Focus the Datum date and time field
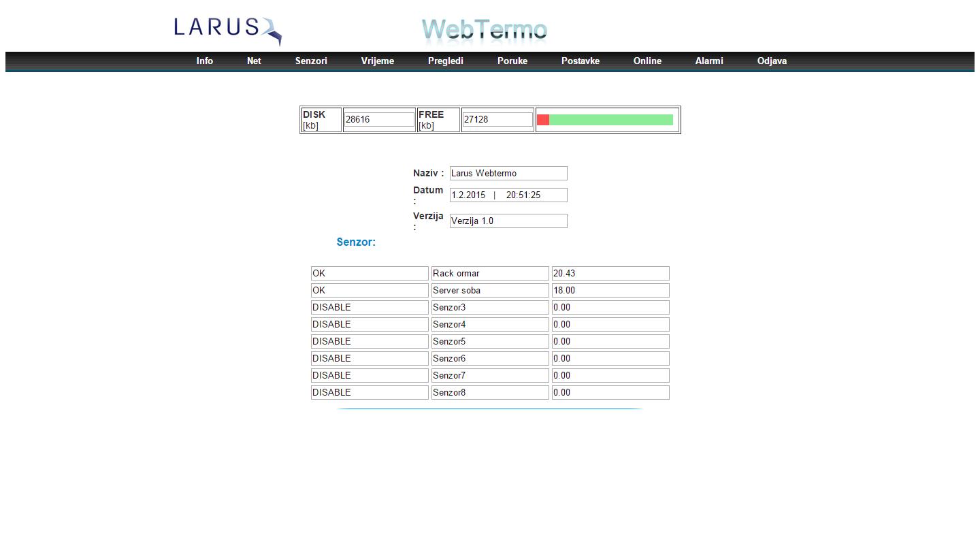 pos(508,195)
